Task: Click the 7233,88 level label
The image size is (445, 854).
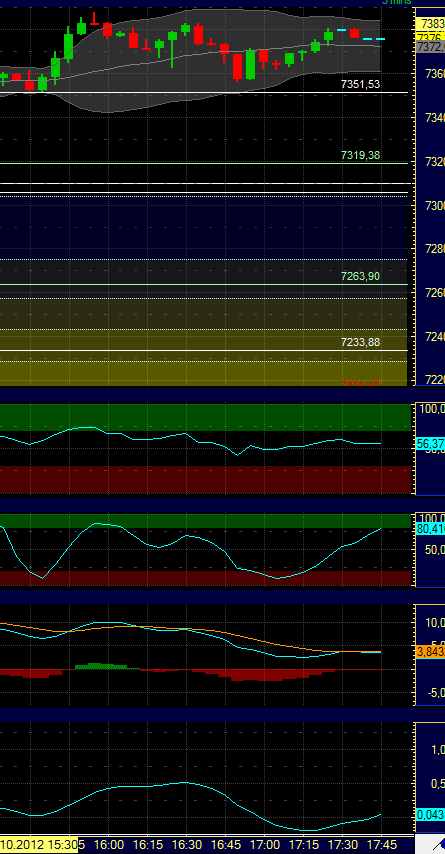Action: click(361, 342)
